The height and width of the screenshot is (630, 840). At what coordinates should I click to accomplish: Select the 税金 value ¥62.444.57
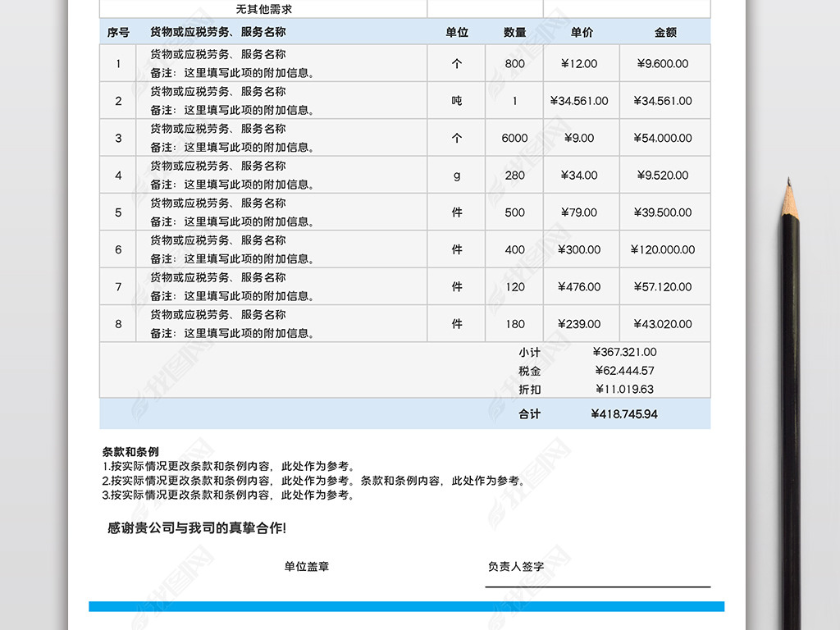coord(624,371)
